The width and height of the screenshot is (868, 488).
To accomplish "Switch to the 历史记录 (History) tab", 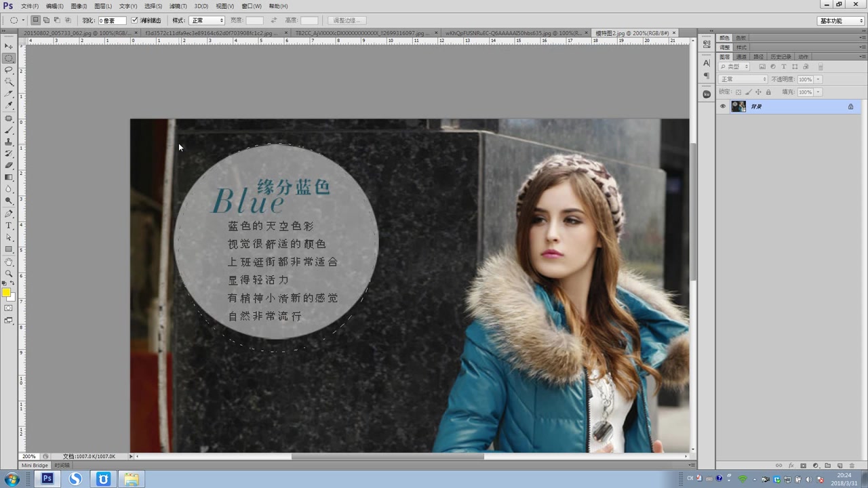I will (x=781, y=57).
